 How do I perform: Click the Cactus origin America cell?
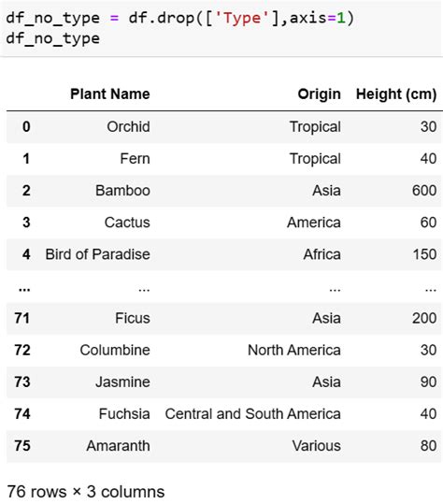(x=314, y=223)
